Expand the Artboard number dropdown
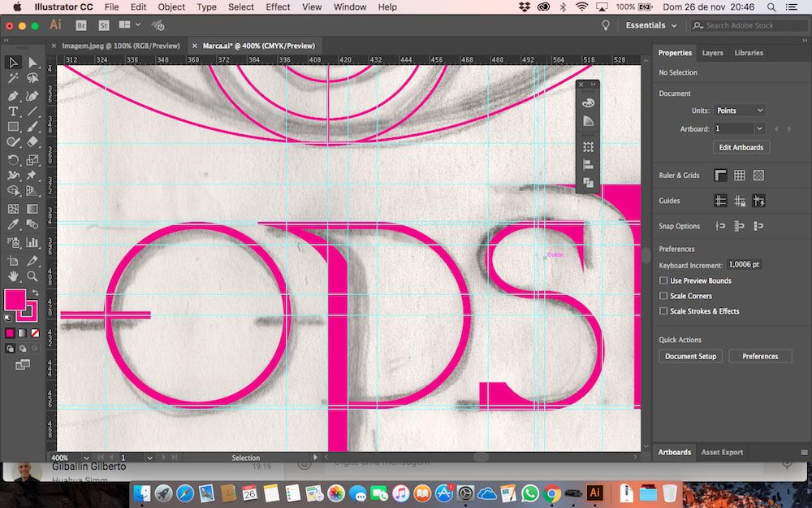The image size is (812, 508). [759, 128]
